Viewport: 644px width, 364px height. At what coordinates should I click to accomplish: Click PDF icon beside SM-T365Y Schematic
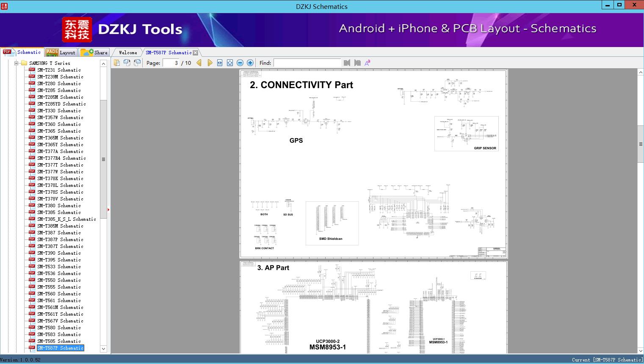[32, 144]
